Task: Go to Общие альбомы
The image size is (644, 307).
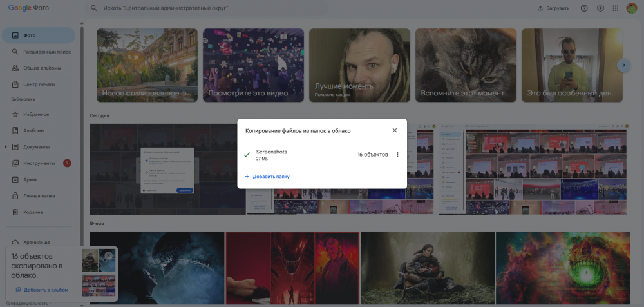Action: pyautogui.click(x=39, y=68)
